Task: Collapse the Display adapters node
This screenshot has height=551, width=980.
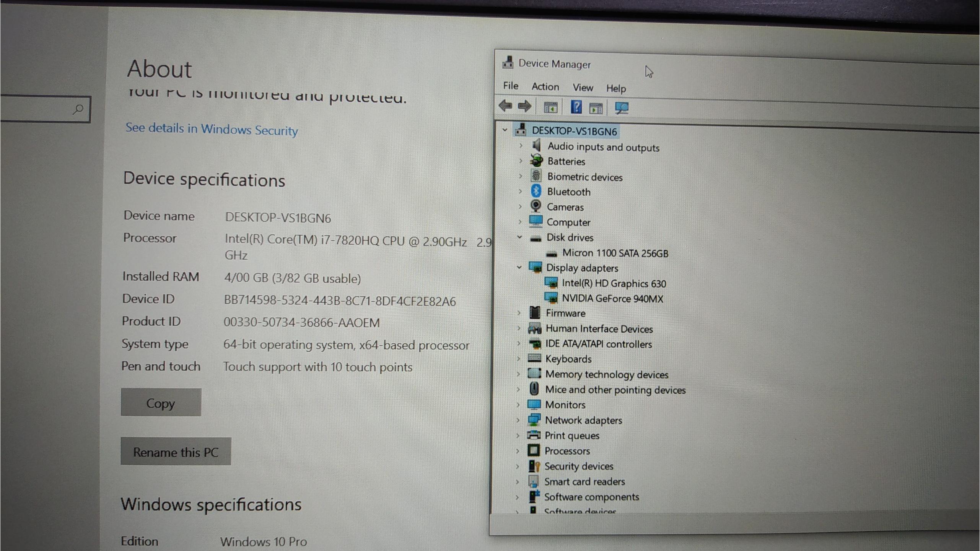Action: (x=519, y=267)
